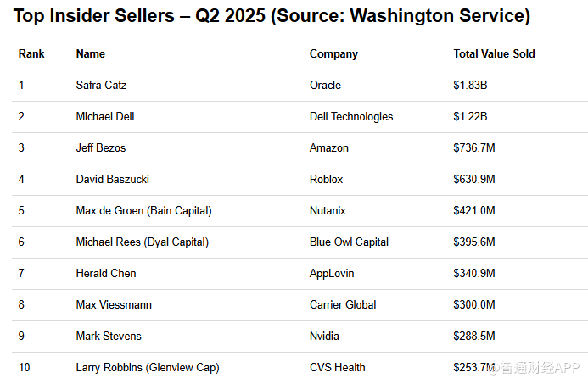Click the Michael Rees (Dyal Capital) cell

click(142, 242)
